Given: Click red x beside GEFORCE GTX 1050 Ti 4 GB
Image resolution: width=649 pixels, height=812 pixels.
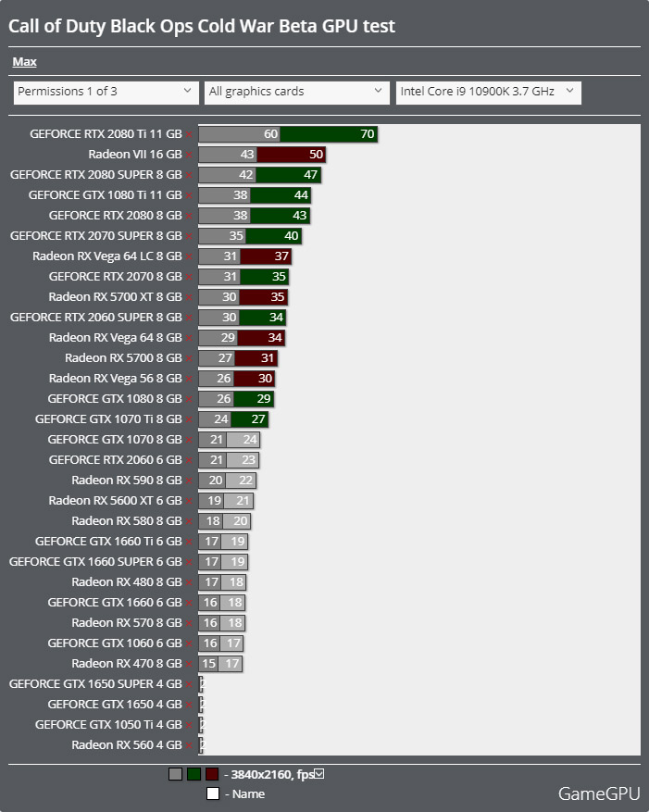Looking at the screenshot, I should pyautogui.click(x=189, y=725).
